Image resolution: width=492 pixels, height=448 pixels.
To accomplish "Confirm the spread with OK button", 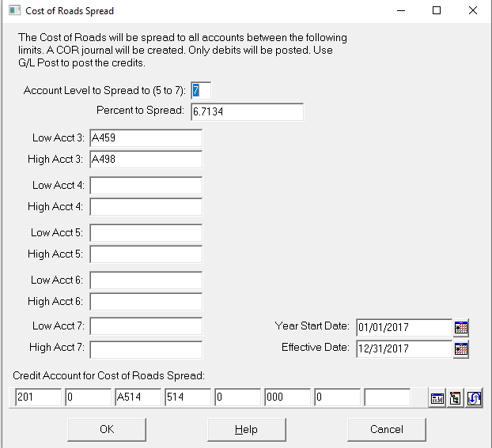I will point(107,429).
